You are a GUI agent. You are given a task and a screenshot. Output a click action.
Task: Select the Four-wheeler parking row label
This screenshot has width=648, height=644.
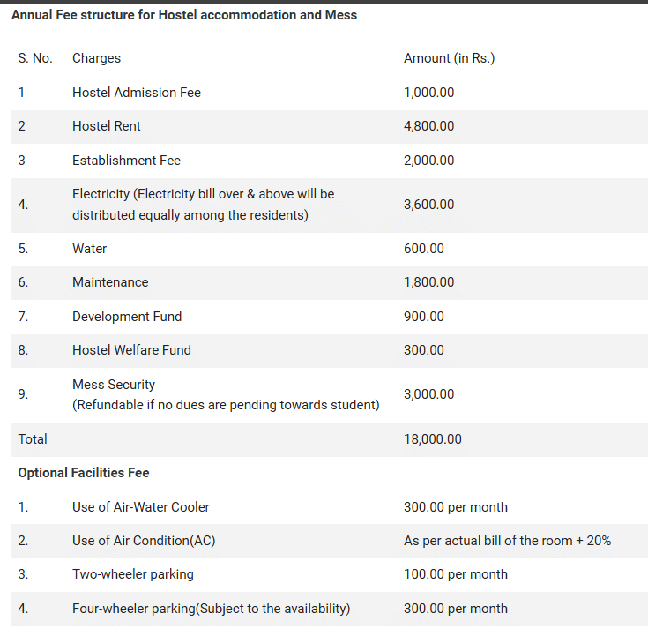[x=211, y=609]
